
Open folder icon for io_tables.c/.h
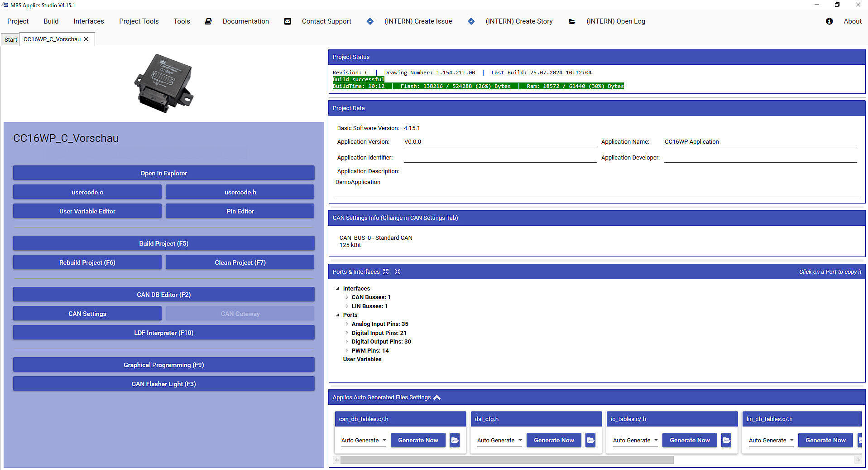tap(726, 440)
